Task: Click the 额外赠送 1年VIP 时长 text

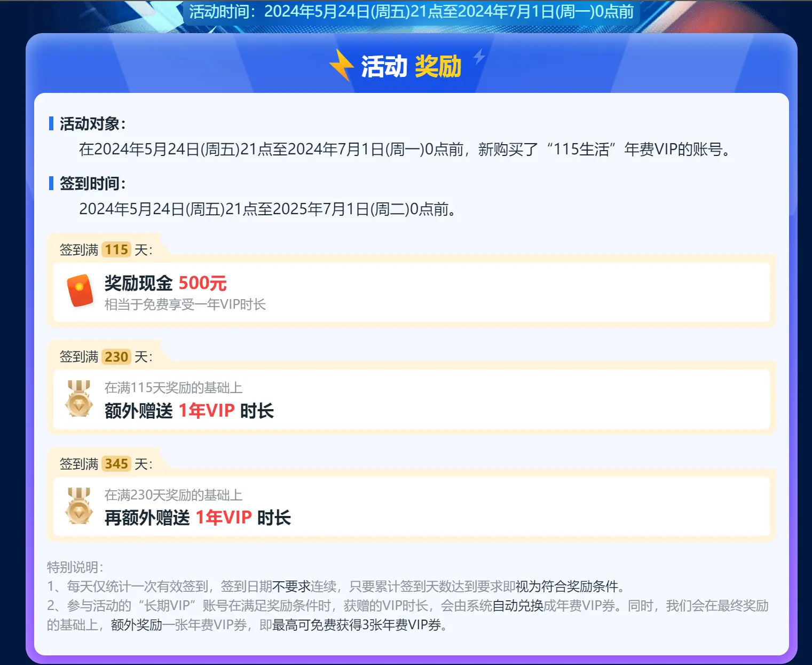Action: [x=189, y=411]
